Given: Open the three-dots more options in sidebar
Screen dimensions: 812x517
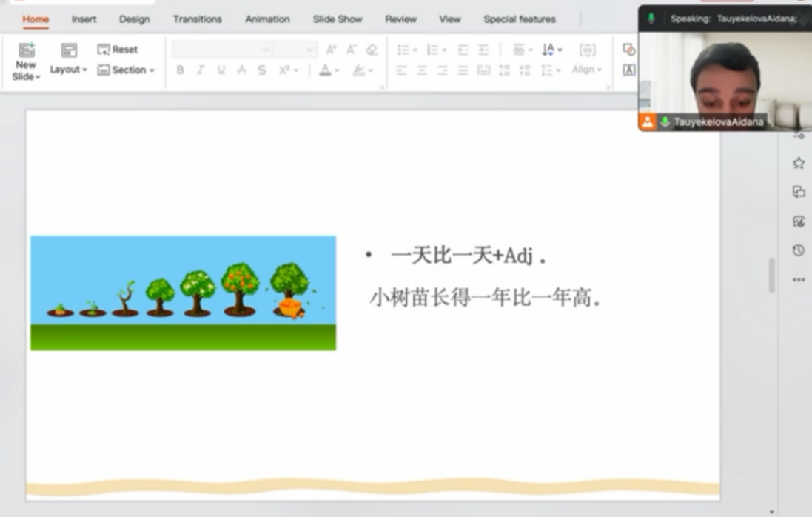Looking at the screenshot, I should (x=798, y=280).
